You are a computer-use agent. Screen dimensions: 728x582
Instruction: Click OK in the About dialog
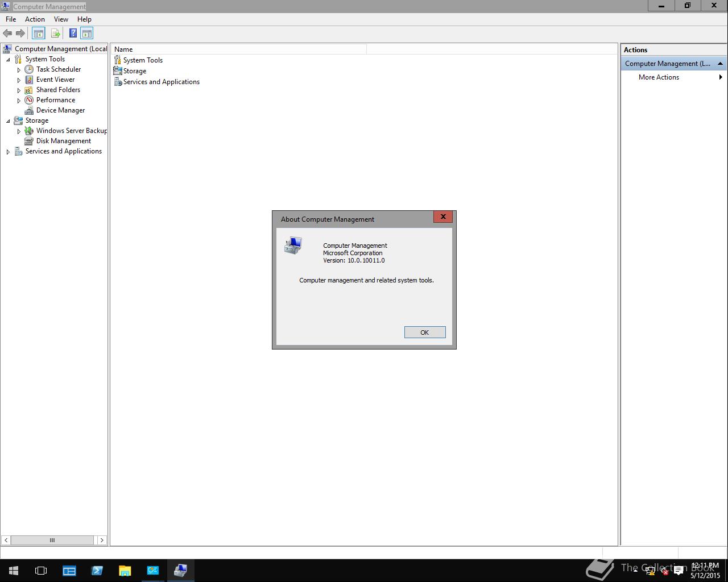(425, 332)
